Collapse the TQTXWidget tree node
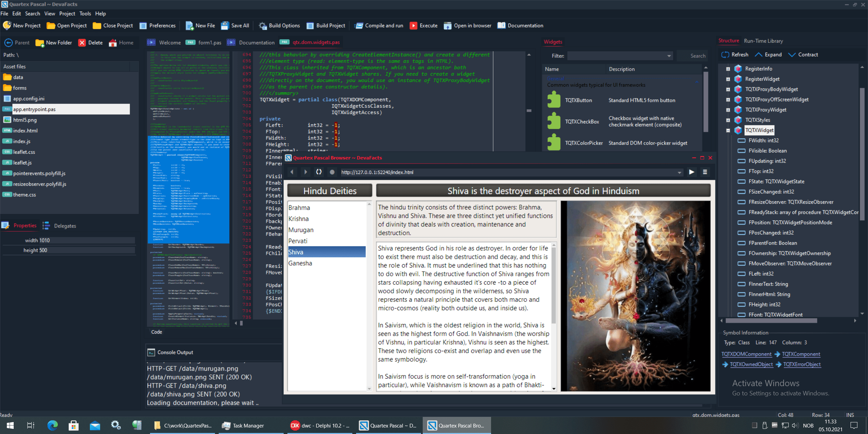Screen dimensions: 868x434 click(728, 130)
